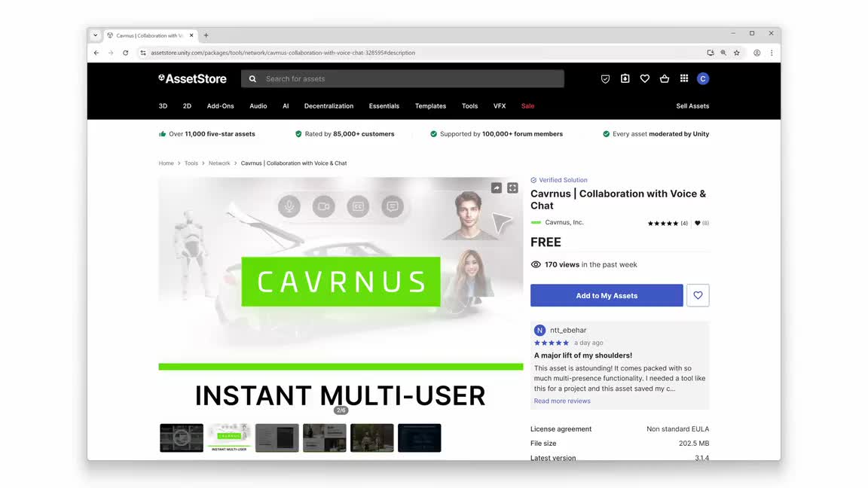The width and height of the screenshot is (868, 488).
Task: Select the fourth gallery thumbnail
Action: click(x=325, y=438)
